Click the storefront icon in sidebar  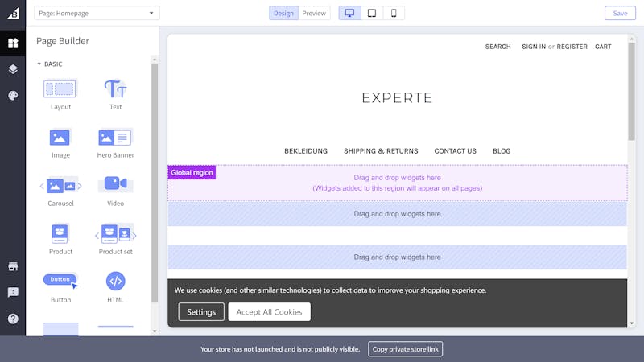click(x=13, y=266)
